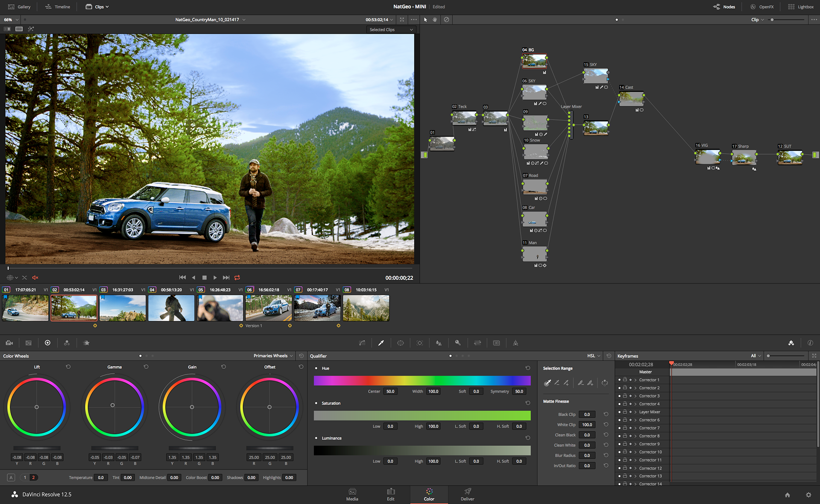Show the Timeline panel

point(58,7)
